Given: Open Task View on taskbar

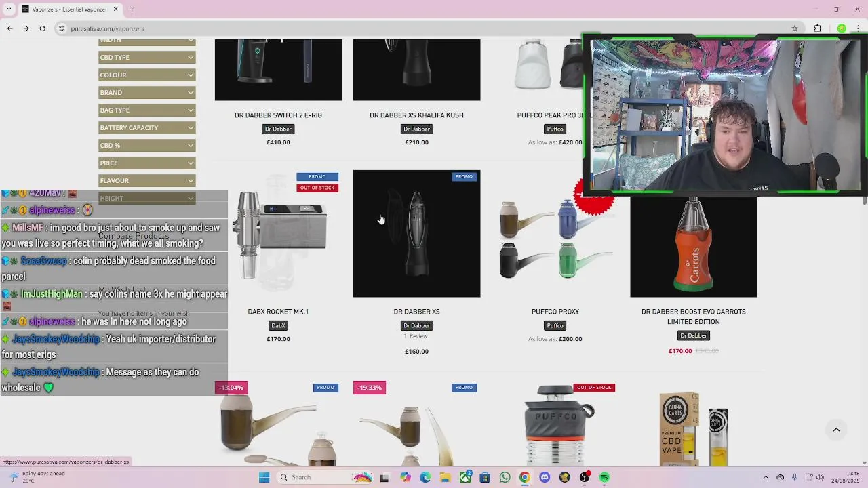Looking at the screenshot, I should click(384, 477).
